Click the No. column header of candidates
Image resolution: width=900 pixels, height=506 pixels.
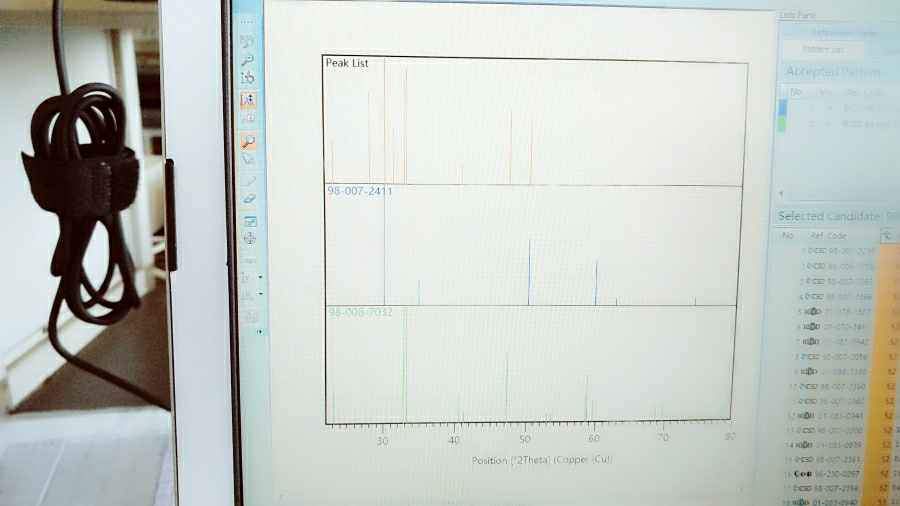tap(788, 235)
